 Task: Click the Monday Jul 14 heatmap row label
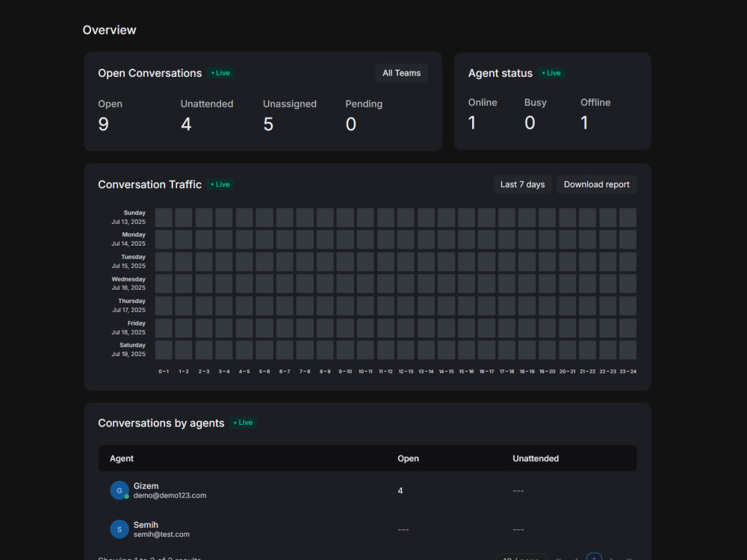tap(128, 239)
